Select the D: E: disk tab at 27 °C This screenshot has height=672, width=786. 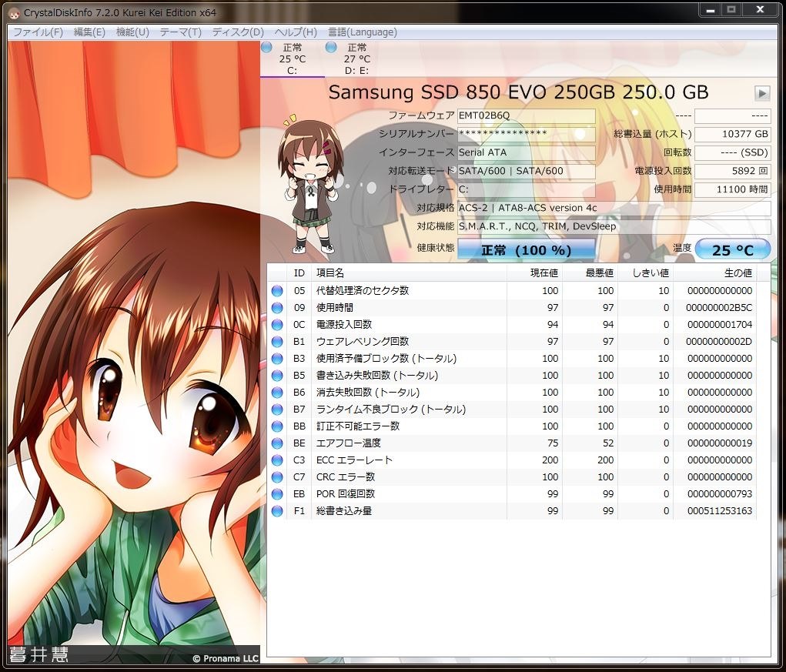[x=357, y=59]
